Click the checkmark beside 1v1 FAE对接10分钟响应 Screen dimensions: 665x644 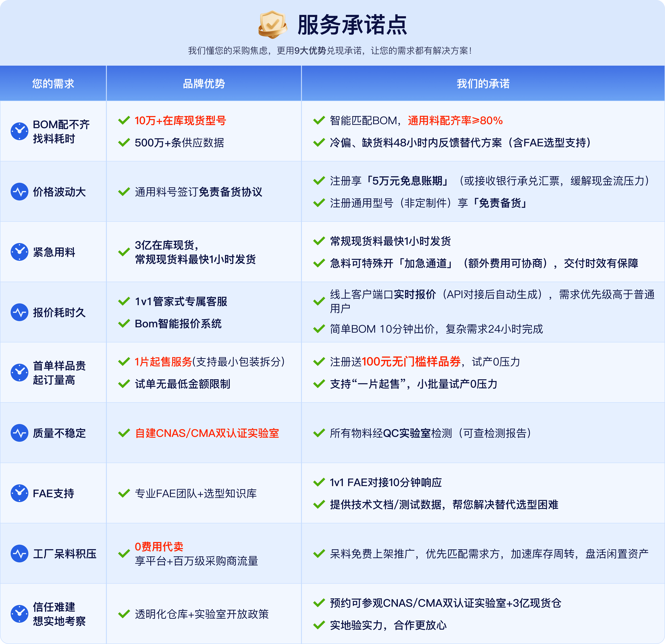(x=319, y=482)
